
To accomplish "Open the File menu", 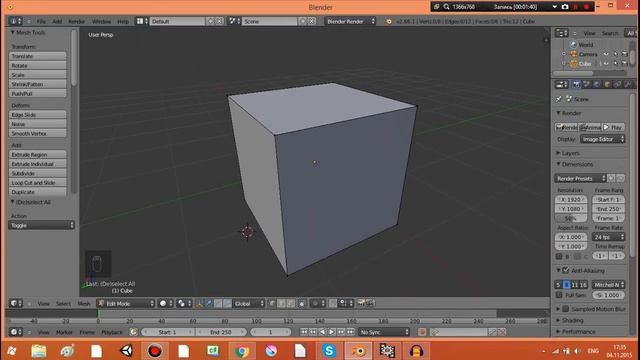I will [41, 21].
